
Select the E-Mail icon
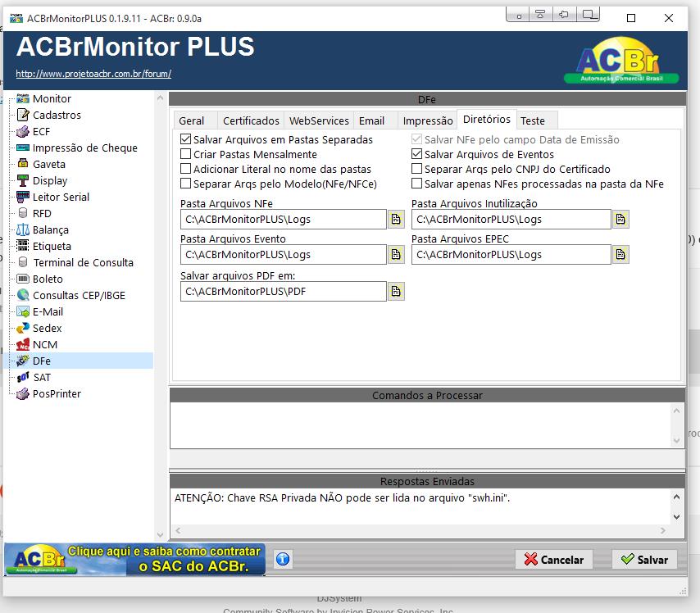point(23,311)
